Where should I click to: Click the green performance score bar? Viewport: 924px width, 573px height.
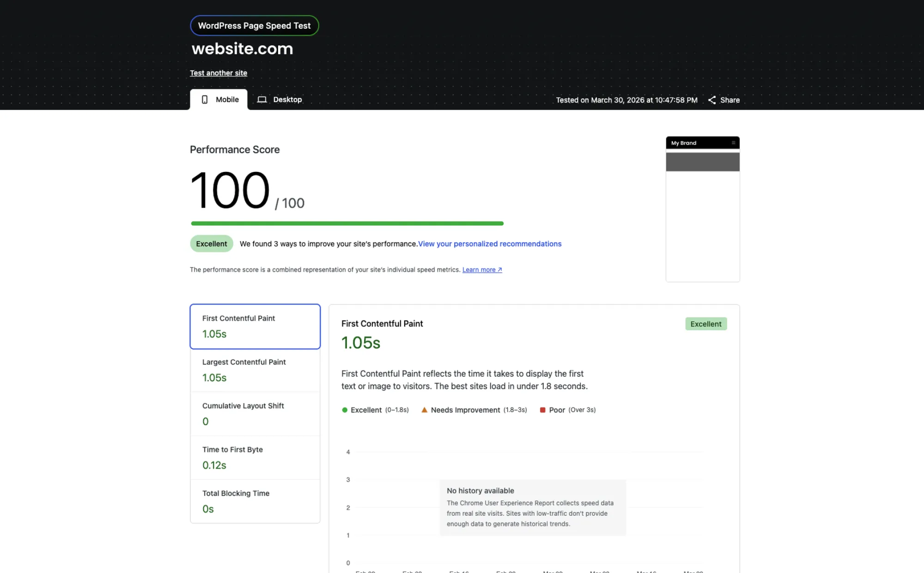pyautogui.click(x=346, y=223)
